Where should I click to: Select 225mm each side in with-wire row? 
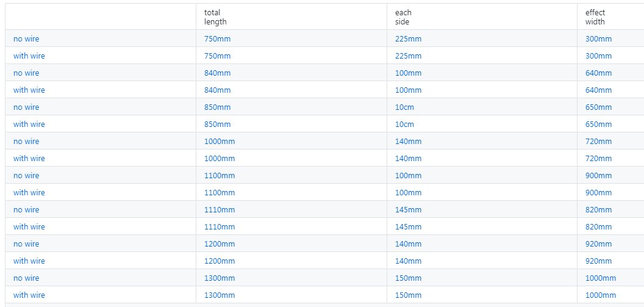pos(408,56)
